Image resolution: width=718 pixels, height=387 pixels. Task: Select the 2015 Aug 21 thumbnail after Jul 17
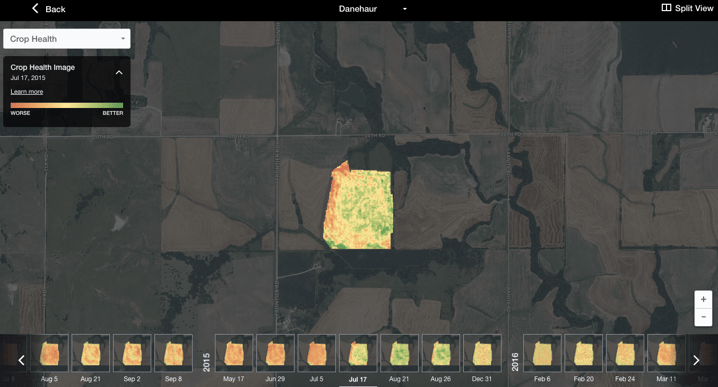tap(399, 353)
